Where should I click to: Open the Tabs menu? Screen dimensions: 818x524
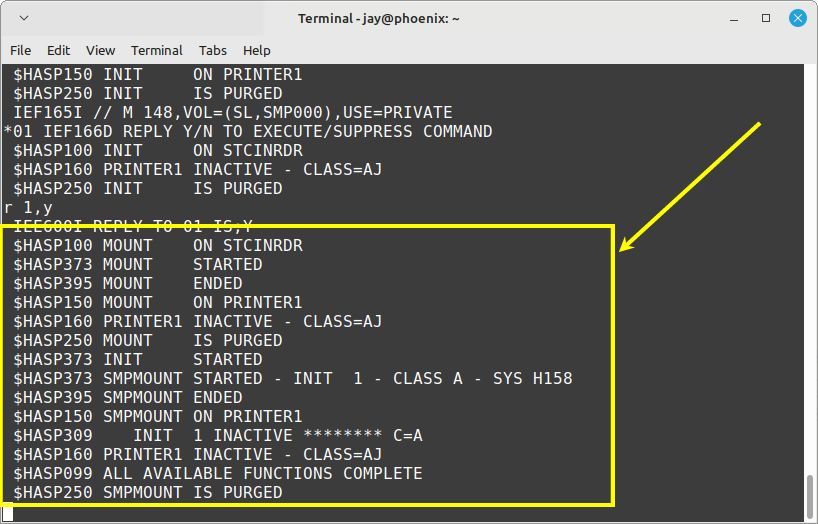pyautogui.click(x=212, y=51)
